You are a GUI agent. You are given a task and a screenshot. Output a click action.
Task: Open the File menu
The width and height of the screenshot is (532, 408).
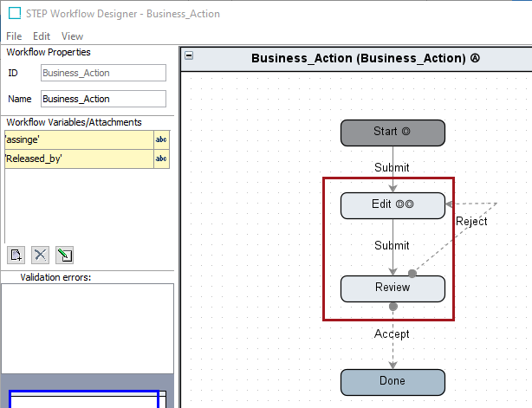click(x=14, y=36)
